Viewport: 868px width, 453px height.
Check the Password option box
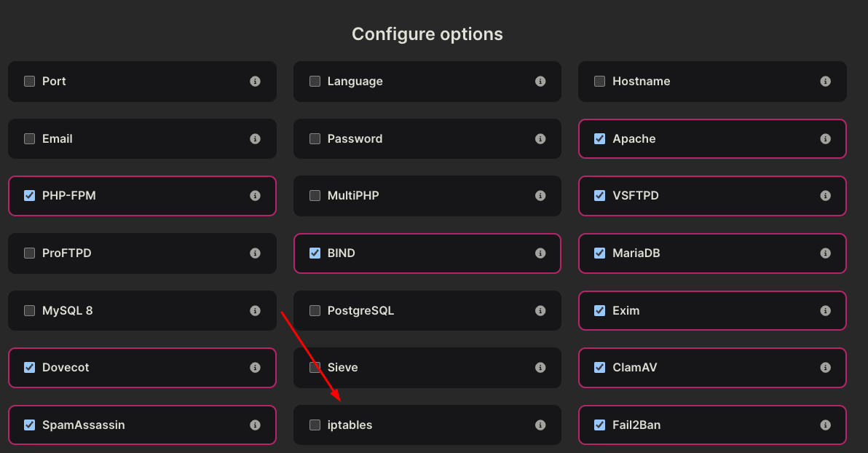(x=315, y=138)
